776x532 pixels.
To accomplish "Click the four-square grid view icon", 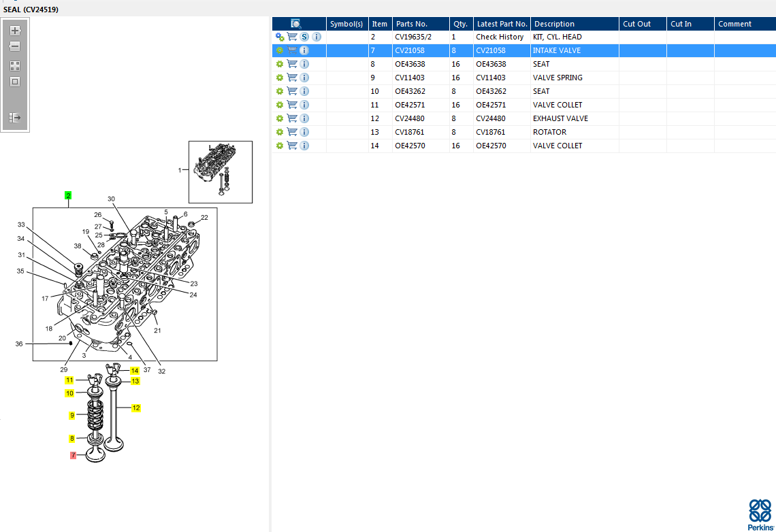I will click(x=15, y=66).
